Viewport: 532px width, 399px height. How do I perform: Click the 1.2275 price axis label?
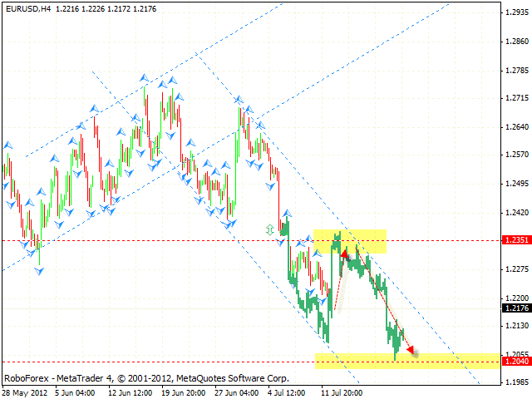[x=517, y=269]
